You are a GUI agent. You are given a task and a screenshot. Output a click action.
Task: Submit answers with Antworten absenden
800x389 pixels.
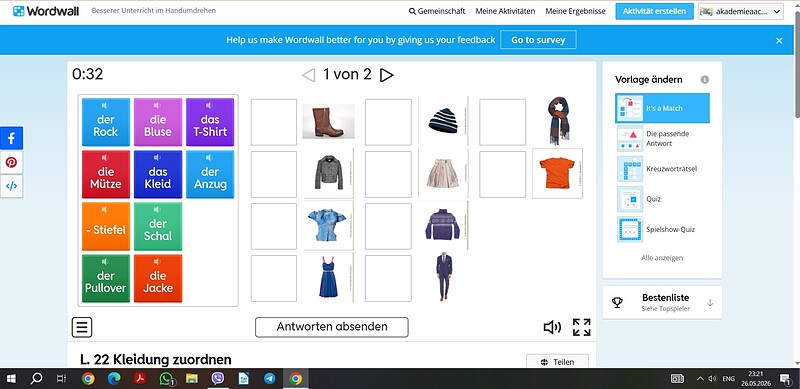tap(332, 327)
